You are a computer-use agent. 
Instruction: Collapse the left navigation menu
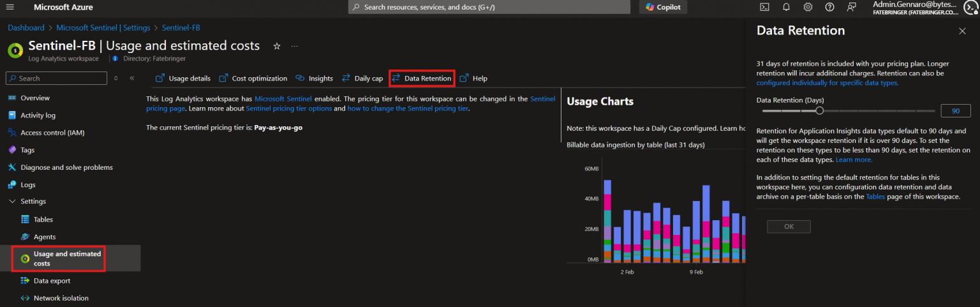coord(132,79)
